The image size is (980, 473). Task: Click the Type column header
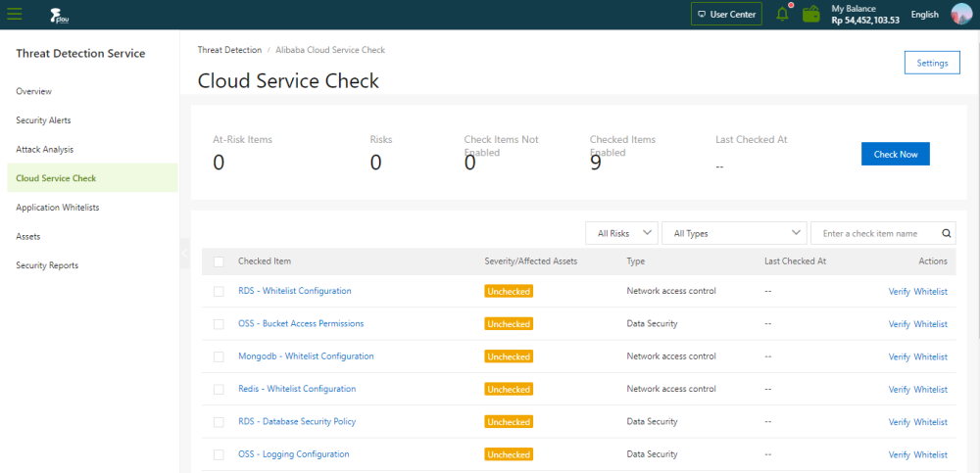(x=636, y=261)
